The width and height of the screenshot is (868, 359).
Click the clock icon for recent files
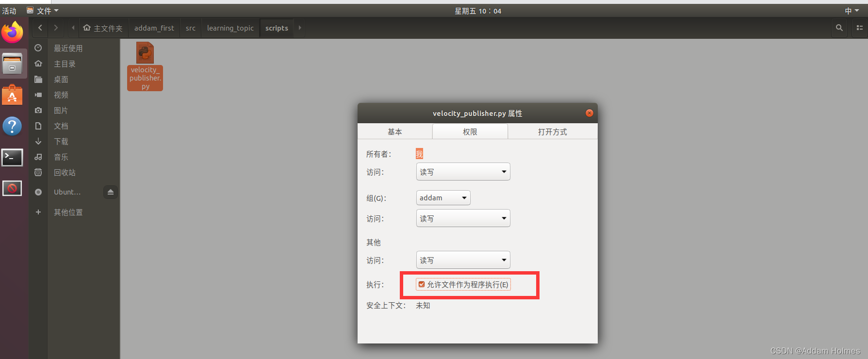click(x=38, y=48)
